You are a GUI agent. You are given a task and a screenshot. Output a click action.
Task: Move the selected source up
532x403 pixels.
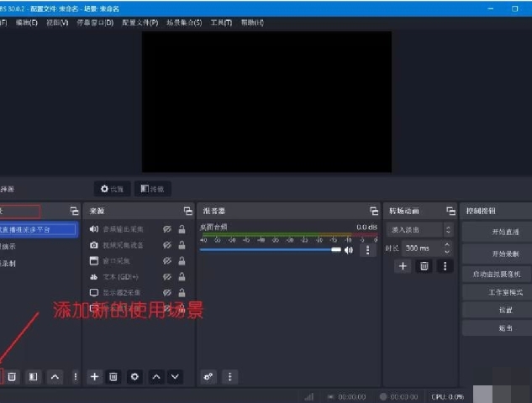pyautogui.click(x=155, y=377)
